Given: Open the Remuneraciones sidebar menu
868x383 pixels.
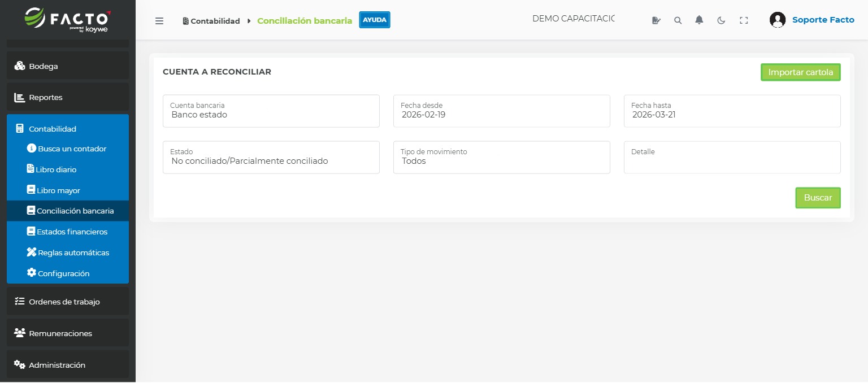Looking at the screenshot, I should (x=60, y=333).
